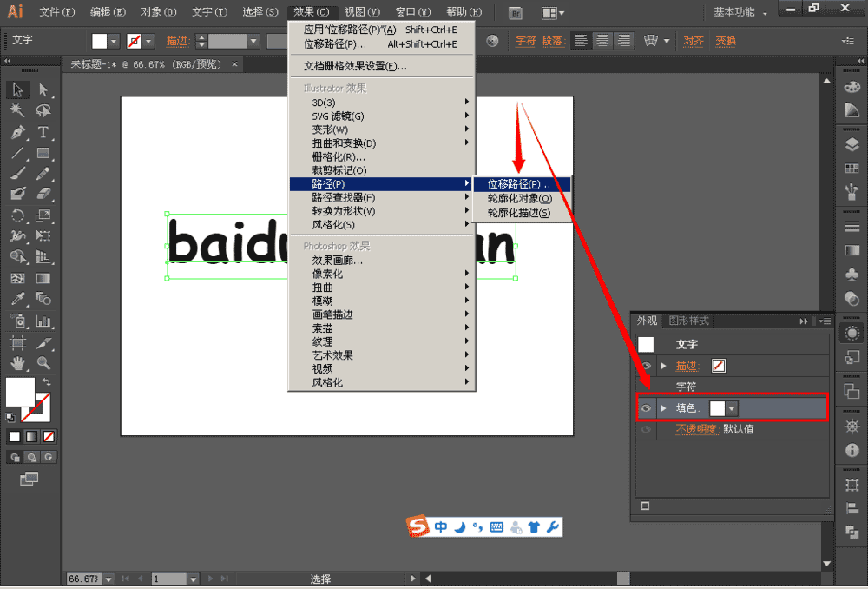Open the Symbols club-shaped panel icon
Screen dimensions: 868x589
click(852, 274)
